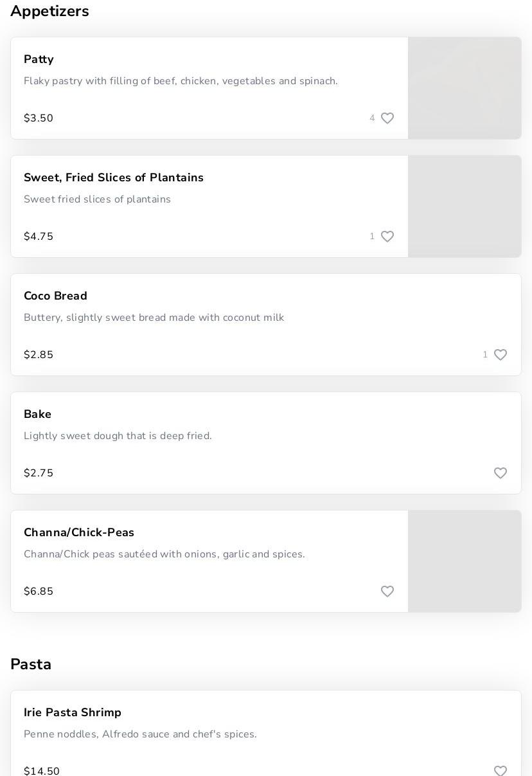Click the Bake description text
This screenshot has width=532, height=776.
[x=118, y=436]
